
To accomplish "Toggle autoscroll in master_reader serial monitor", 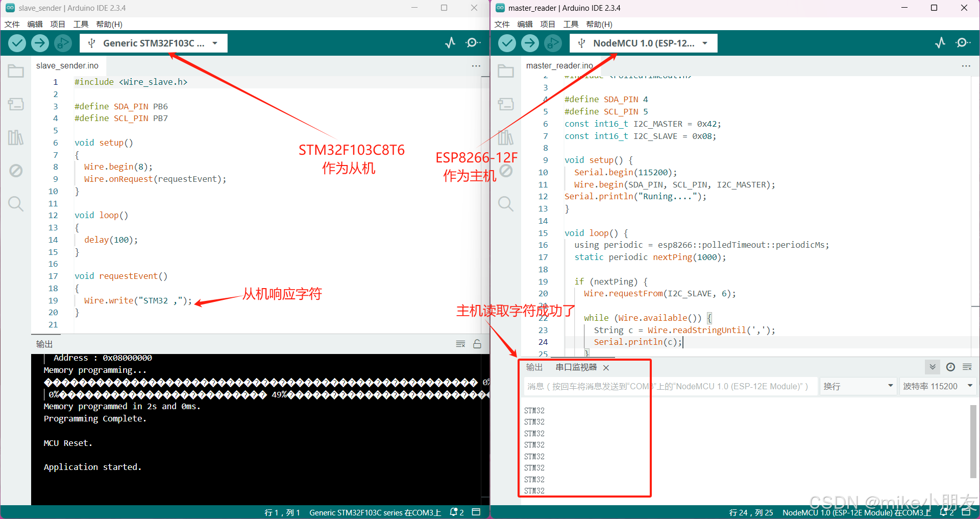I will click(x=933, y=367).
